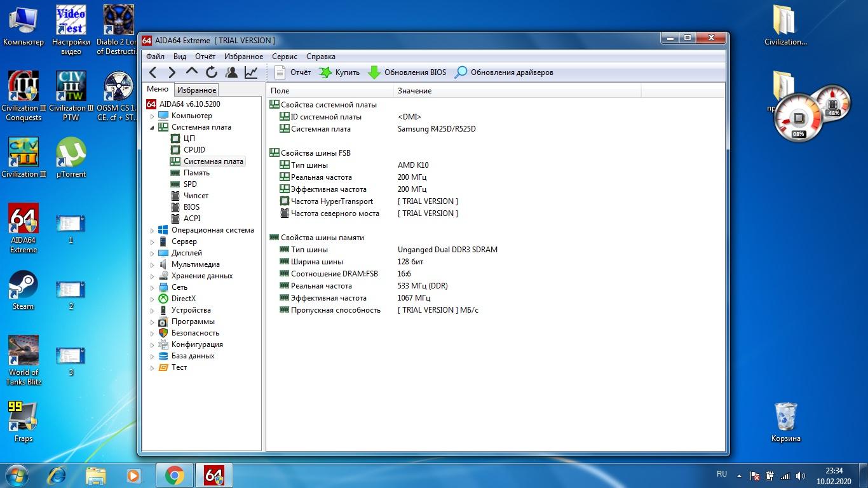
Task: Refresh the page with the Refresh icon
Action: tap(212, 72)
